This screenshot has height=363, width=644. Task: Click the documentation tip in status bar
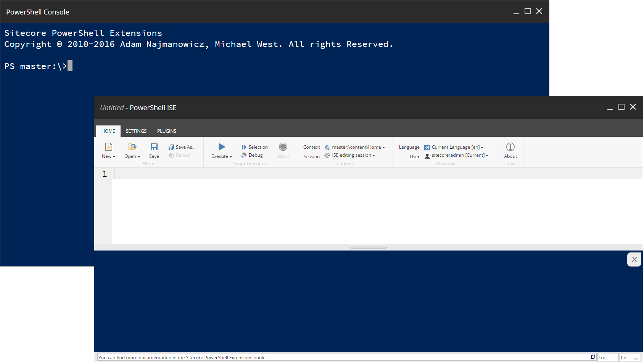182,358
